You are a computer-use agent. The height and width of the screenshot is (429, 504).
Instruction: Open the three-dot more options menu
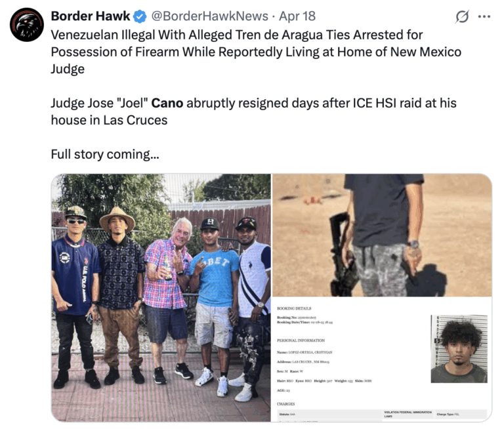[x=484, y=16]
